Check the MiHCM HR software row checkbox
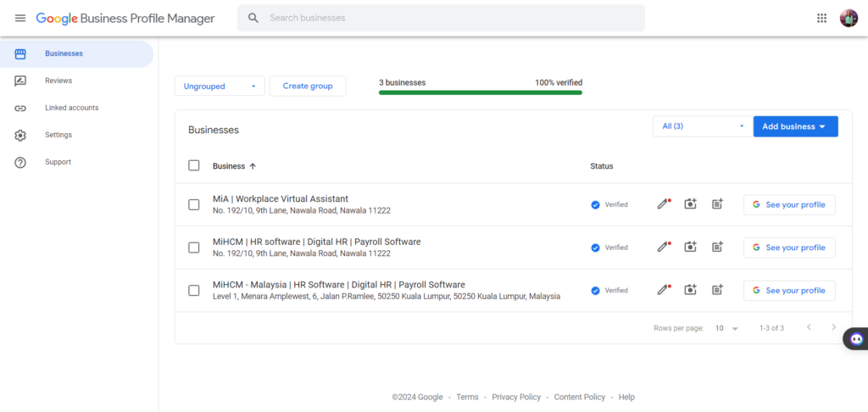868x412 pixels. (194, 248)
